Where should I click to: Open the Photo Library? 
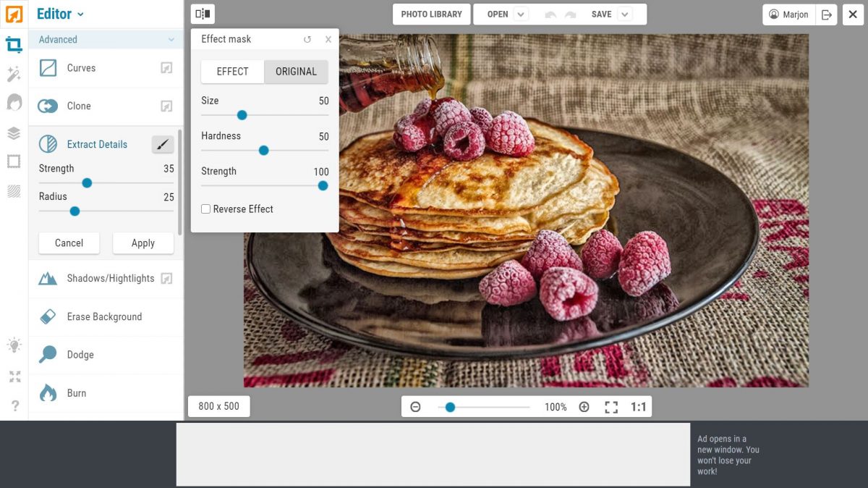point(431,14)
